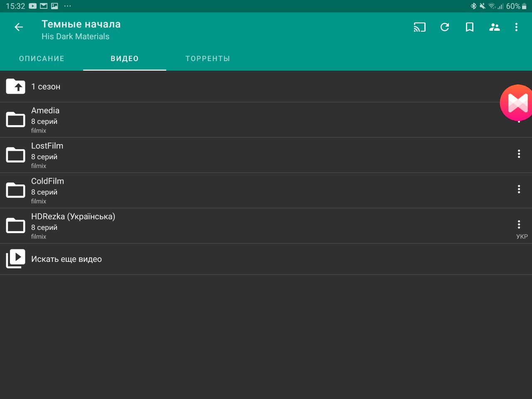Go up via the 1 сезон label
Viewport: 532px width, 399px height.
[46, 86]
